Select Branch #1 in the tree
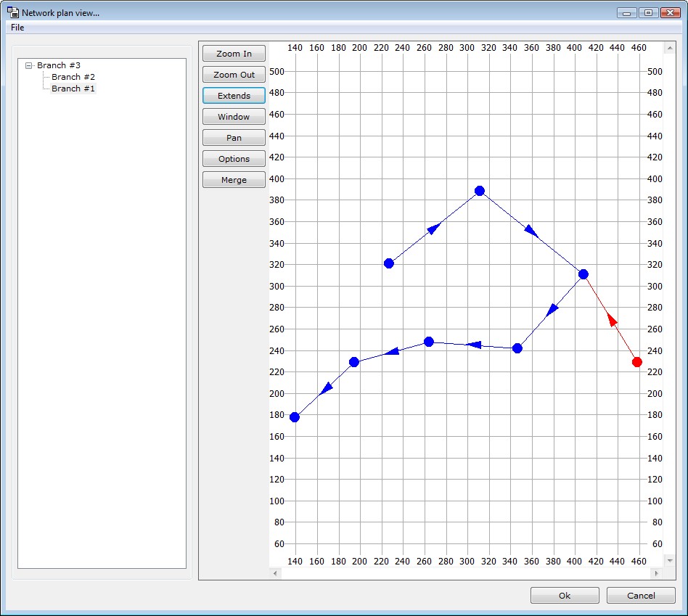This screenshot has height=616, width=688. coord(73,89)
